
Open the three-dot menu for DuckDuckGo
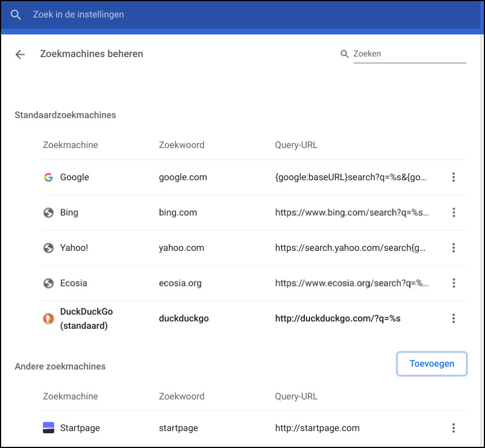453,319
